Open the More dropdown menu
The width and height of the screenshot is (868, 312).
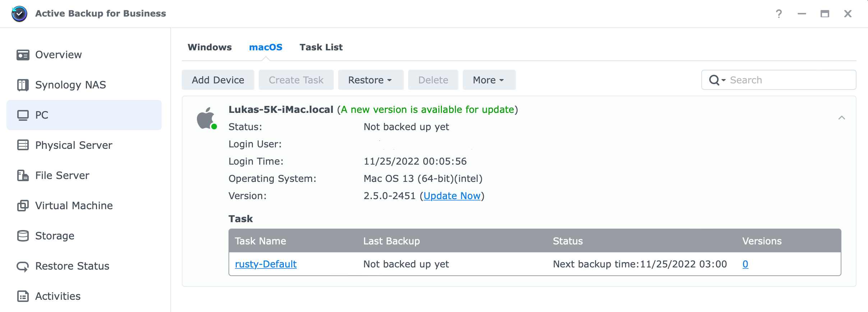489,80
